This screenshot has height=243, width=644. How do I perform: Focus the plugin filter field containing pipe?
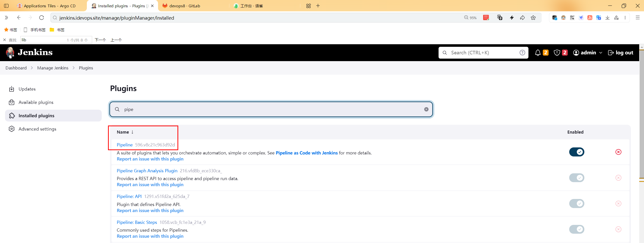coord(271,109)
